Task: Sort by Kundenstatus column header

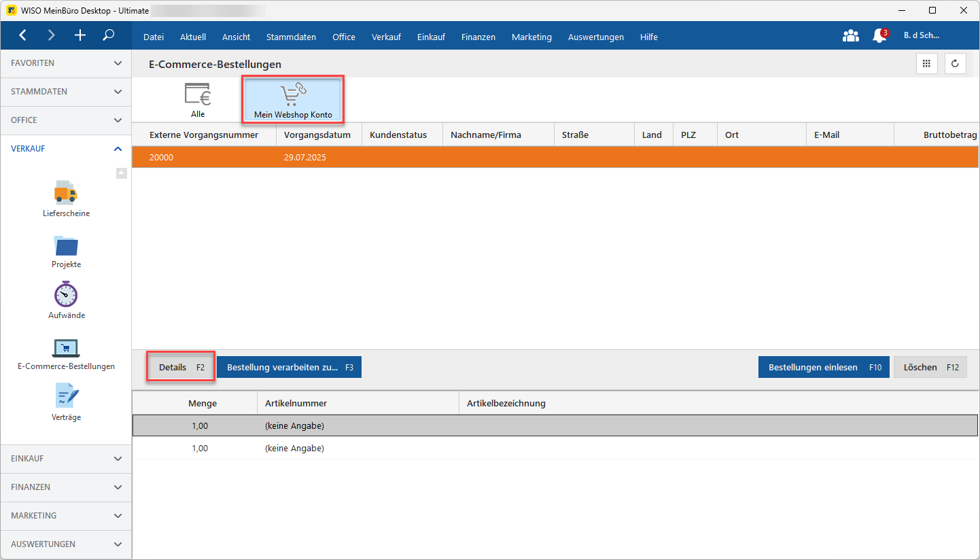Action: click(x=402, y=135)
